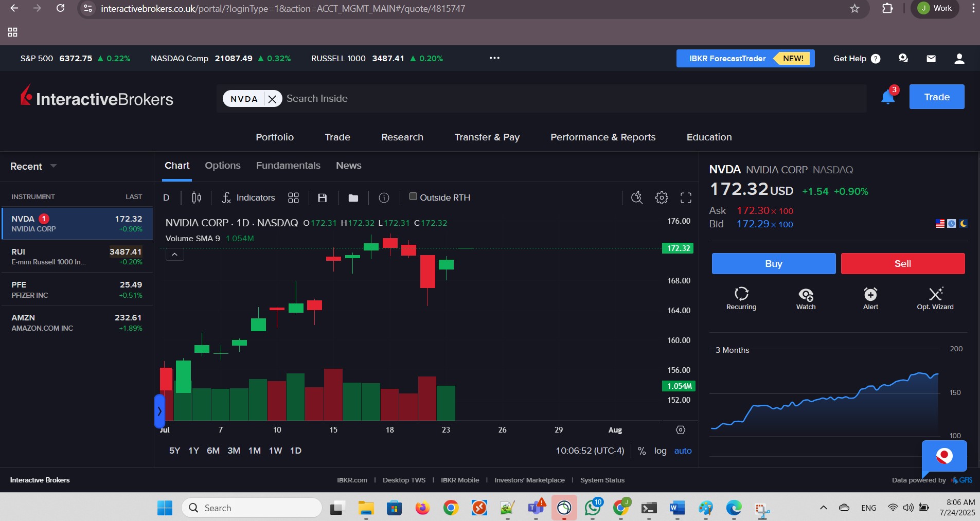Show hidden system tray icons

(823, 508)
